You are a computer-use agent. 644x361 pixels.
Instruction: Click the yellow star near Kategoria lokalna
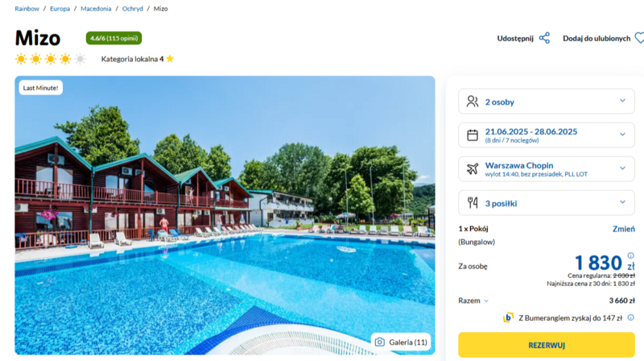coord(170,59)
